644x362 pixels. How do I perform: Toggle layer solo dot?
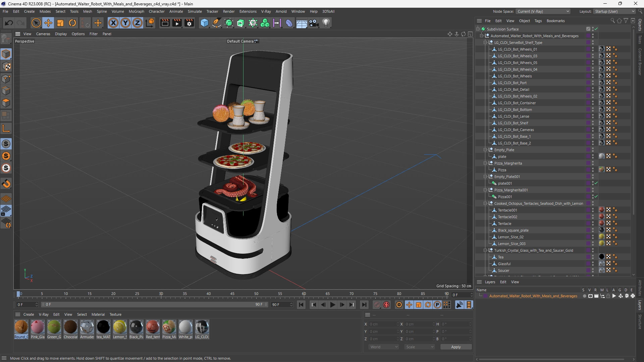(x=584, y=296)
